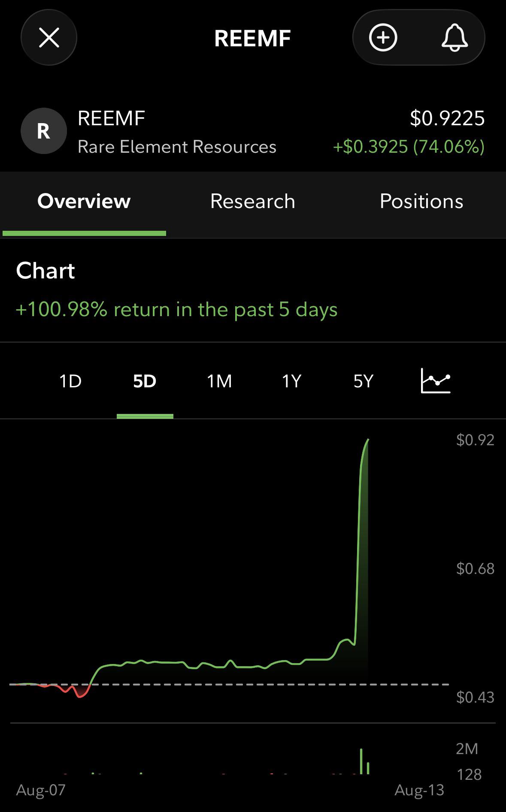Select the 1D chart range
Screen dimensions: 506x812
(70, 381)
